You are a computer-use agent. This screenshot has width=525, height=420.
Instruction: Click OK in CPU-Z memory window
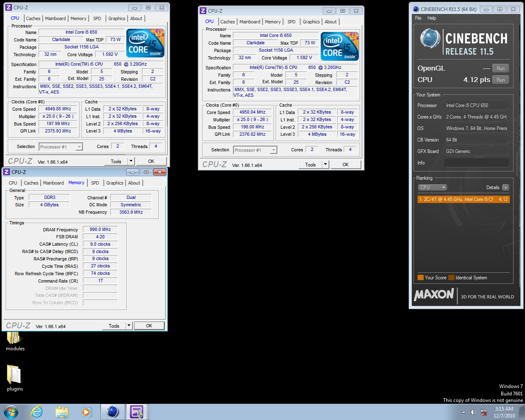click(x=149, y=326)
